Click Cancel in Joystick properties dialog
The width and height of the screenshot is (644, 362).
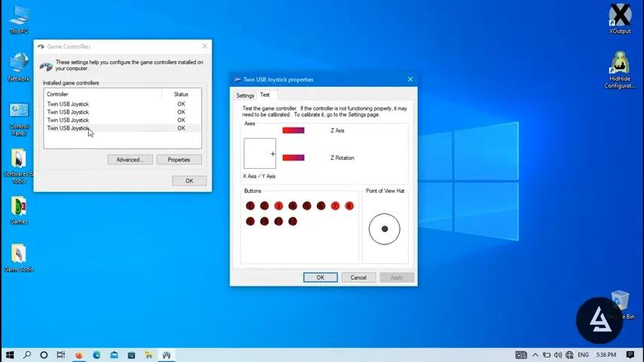pos(358,278)
